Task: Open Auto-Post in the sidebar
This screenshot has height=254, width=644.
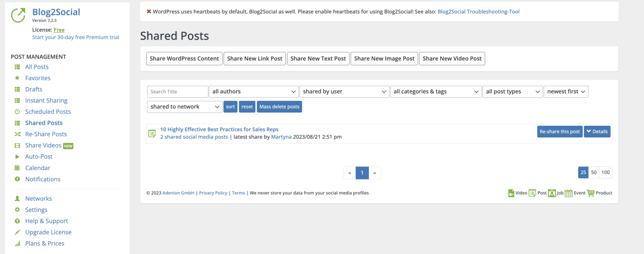Action: pyautogui.click(x=39, y=157)
